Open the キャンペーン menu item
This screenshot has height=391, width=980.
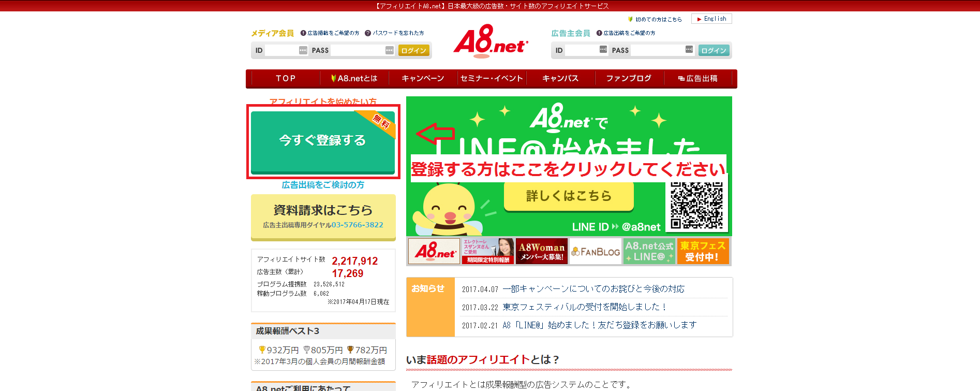click(423, 79)
